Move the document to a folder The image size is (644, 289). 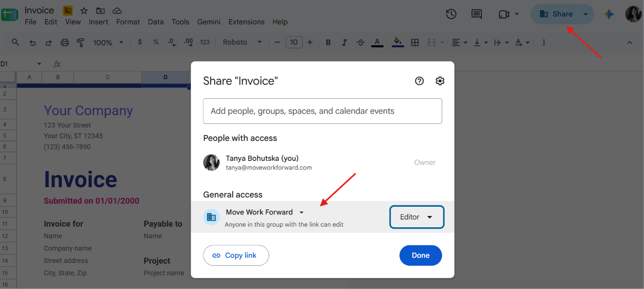(x=100, y=11)
